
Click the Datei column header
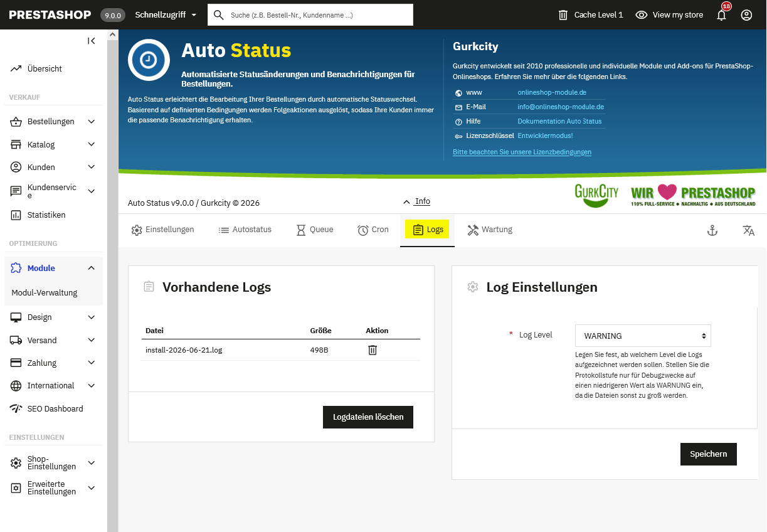click(154, 331)
